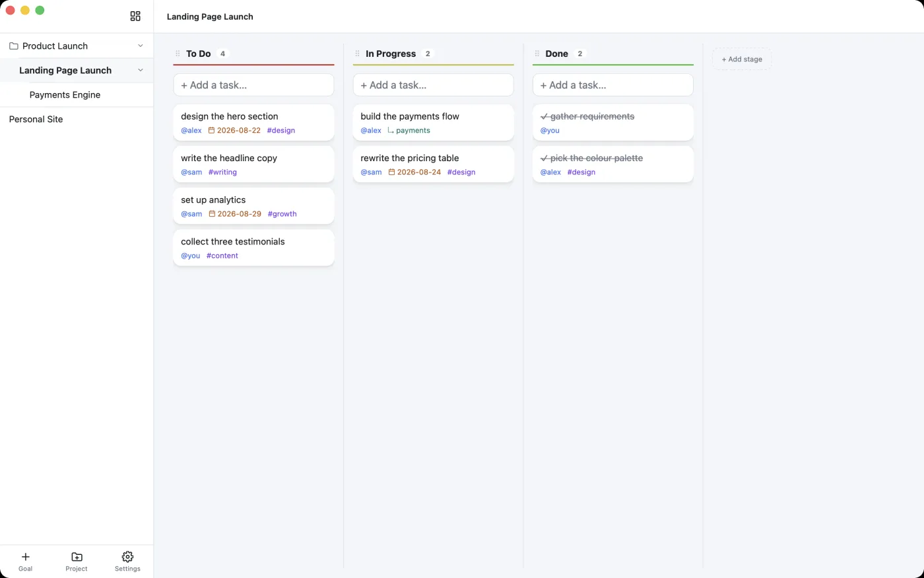Click the payments subproject link

coord(413,130)
